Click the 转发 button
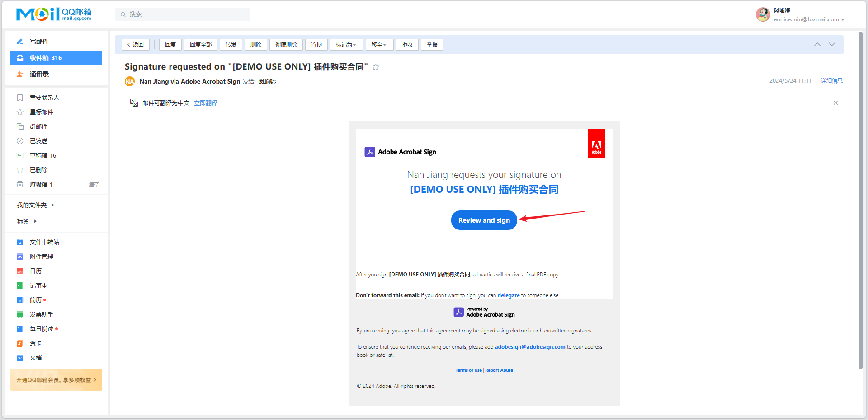Screen dimensions: 868x420 231,45
